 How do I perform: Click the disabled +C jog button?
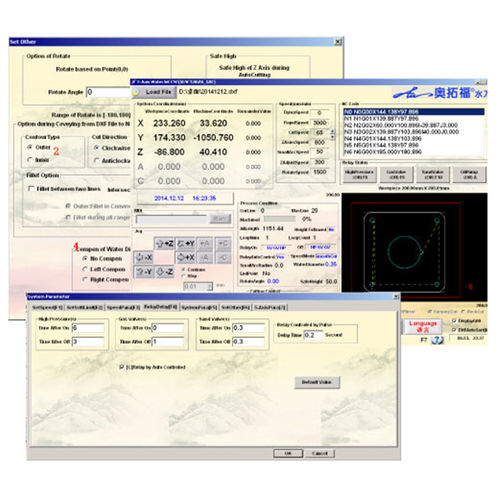point(223,244)
